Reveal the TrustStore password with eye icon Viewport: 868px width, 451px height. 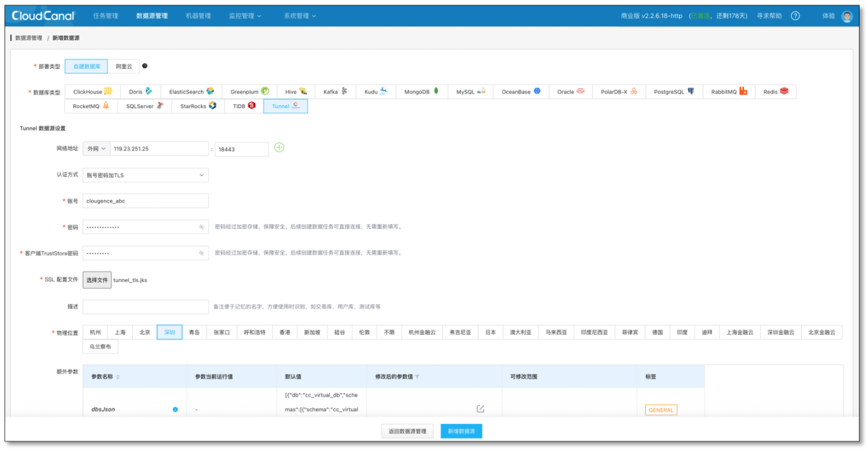click(201, 253)
